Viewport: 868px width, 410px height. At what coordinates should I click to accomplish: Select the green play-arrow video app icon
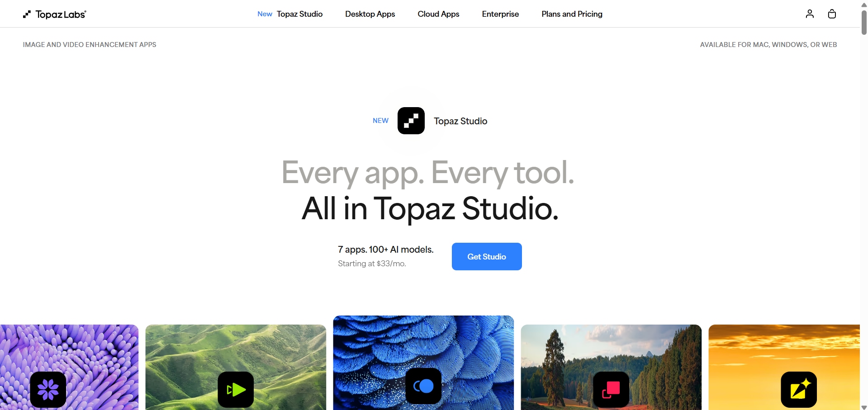[x=236, y=389]
